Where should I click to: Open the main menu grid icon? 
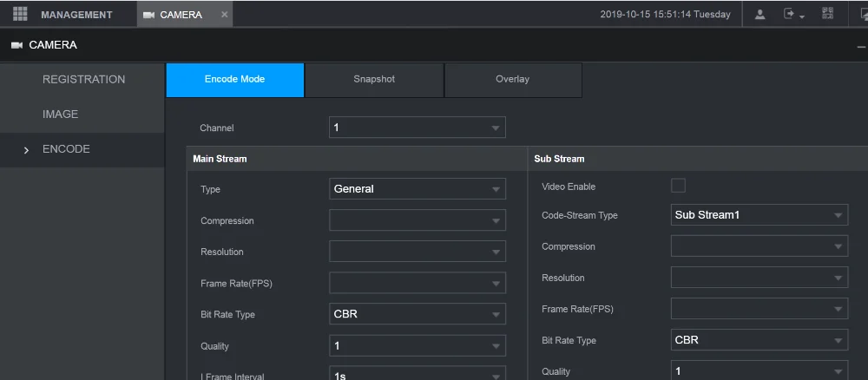[x=20, y=14]
